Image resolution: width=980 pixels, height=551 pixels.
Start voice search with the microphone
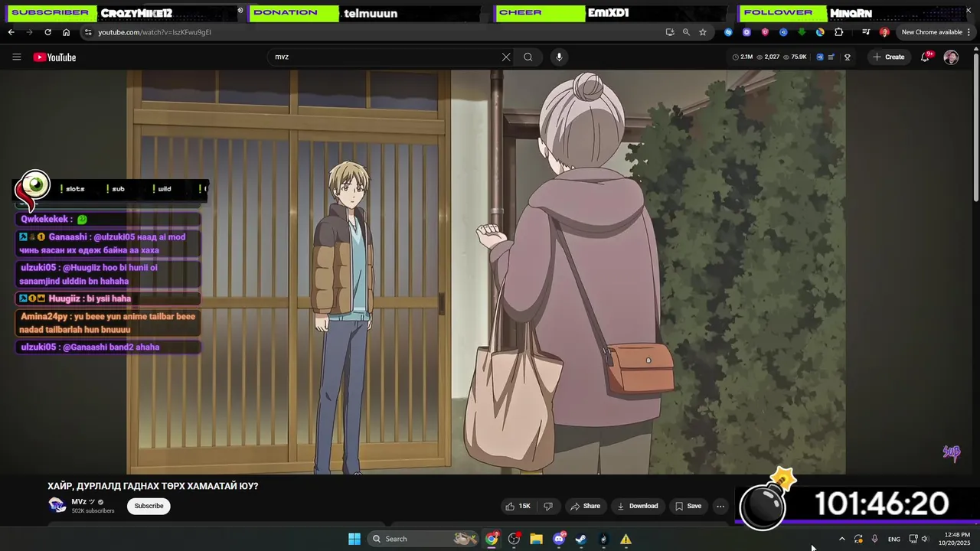[x=559, y=57]
